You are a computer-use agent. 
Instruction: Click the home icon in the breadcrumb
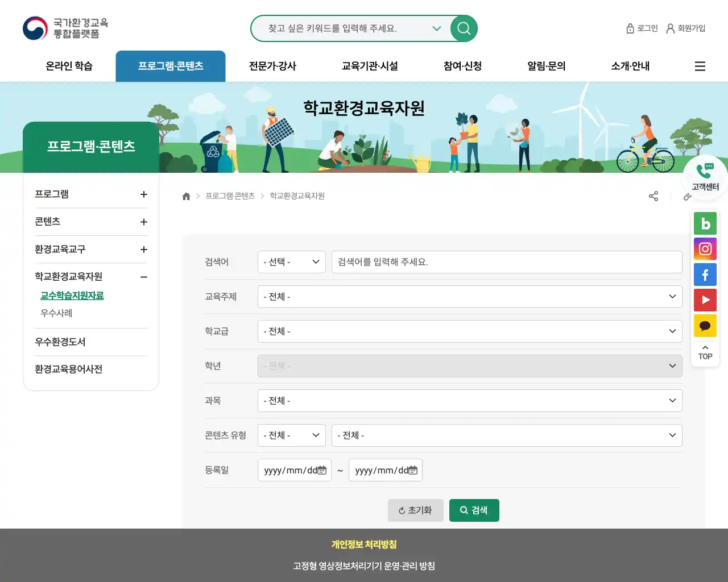pyautogui.click(x=186, y=196)
